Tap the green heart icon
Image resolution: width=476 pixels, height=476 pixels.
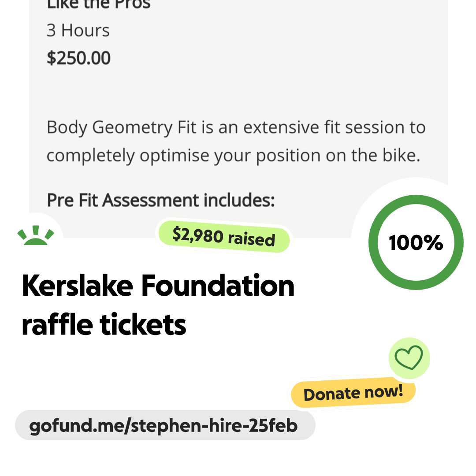tap(409, 357)
